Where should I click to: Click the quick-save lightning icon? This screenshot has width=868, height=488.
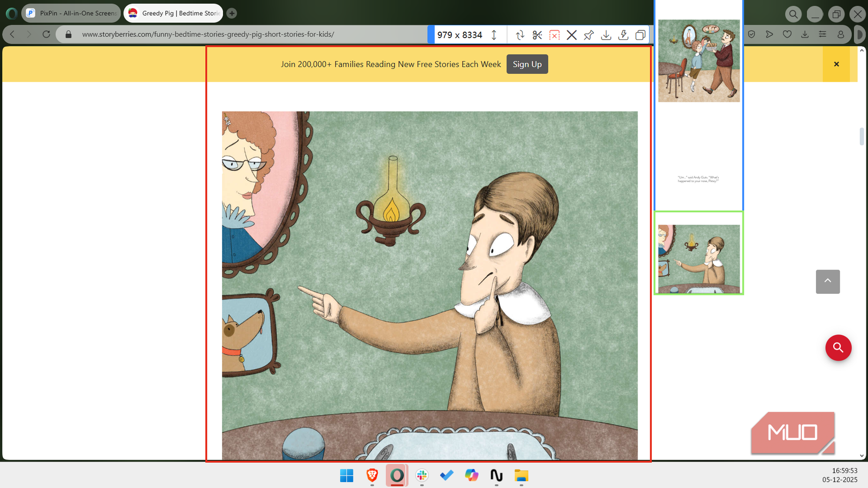pyautogui.click(x=623, y=35)
